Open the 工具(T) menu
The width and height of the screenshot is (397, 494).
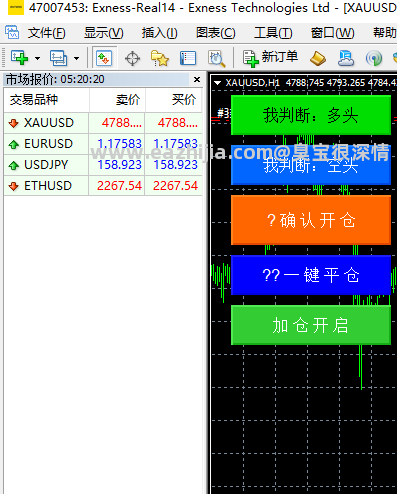pyautogui.click(x=273, y=33)
